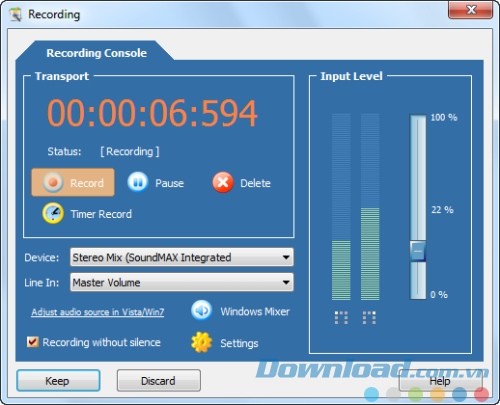Click the 00:00:06:594 timer display
Screen dimensions: 500x405
pyautogui.click(x=152, y=113)
